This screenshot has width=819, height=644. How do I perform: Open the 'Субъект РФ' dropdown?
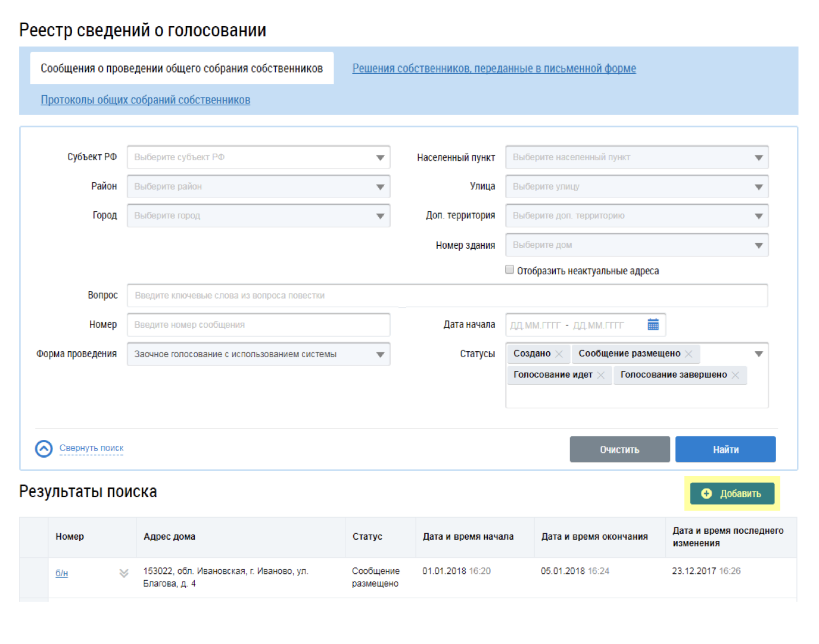259,157
